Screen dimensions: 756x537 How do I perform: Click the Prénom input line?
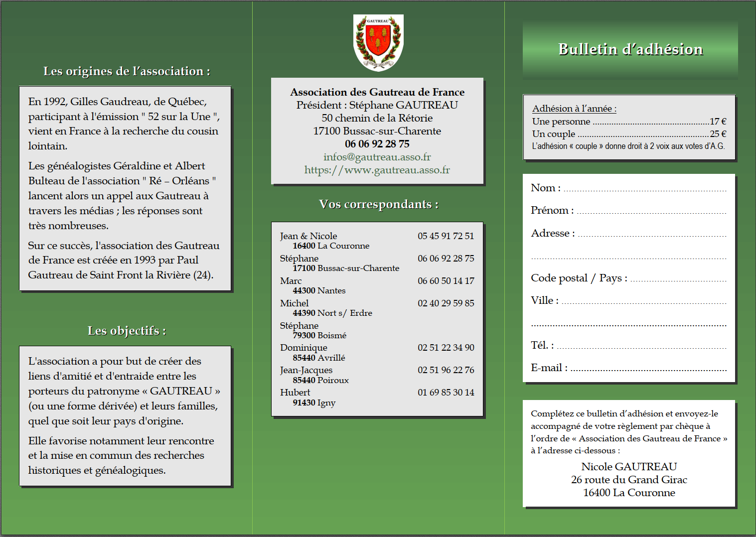tap(651, 211)
